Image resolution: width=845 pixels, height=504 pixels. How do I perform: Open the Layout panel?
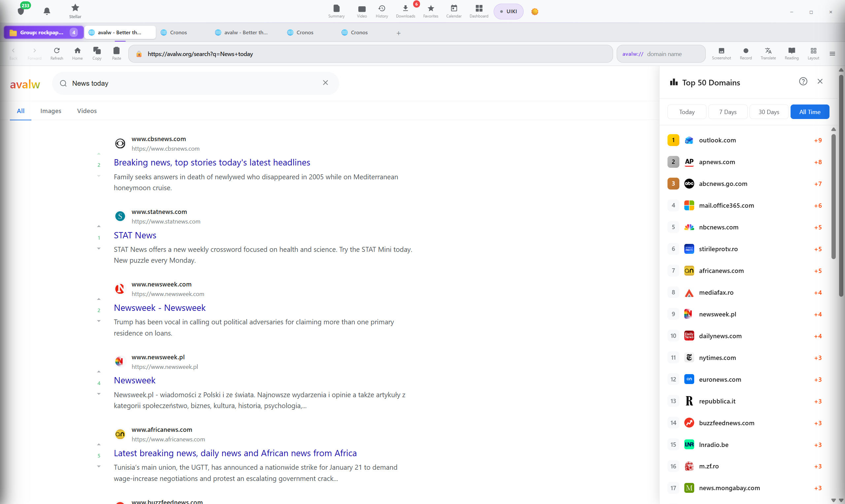(813, 53)
